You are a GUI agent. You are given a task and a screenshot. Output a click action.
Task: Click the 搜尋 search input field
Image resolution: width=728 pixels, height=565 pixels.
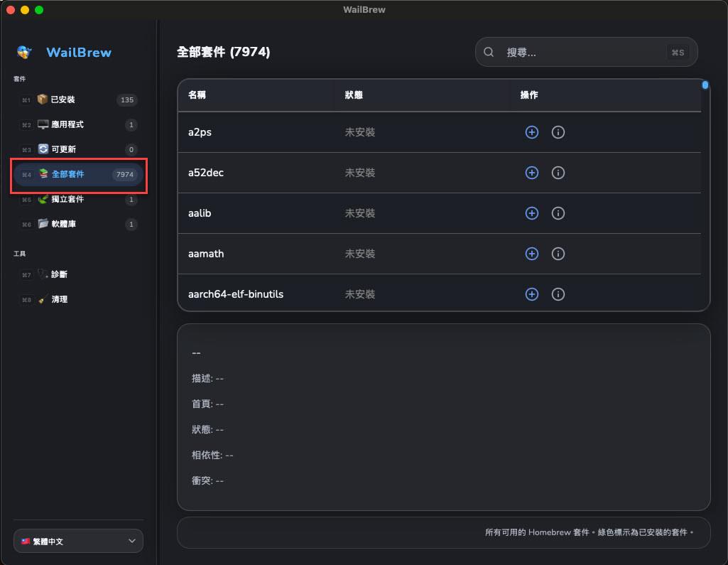582,53
